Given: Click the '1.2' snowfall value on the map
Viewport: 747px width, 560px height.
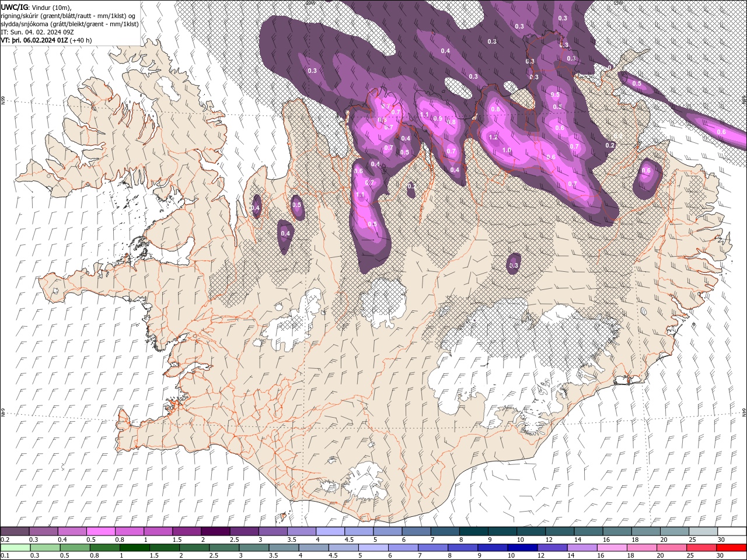Looking at the screenshot, I should pos(493,138).
